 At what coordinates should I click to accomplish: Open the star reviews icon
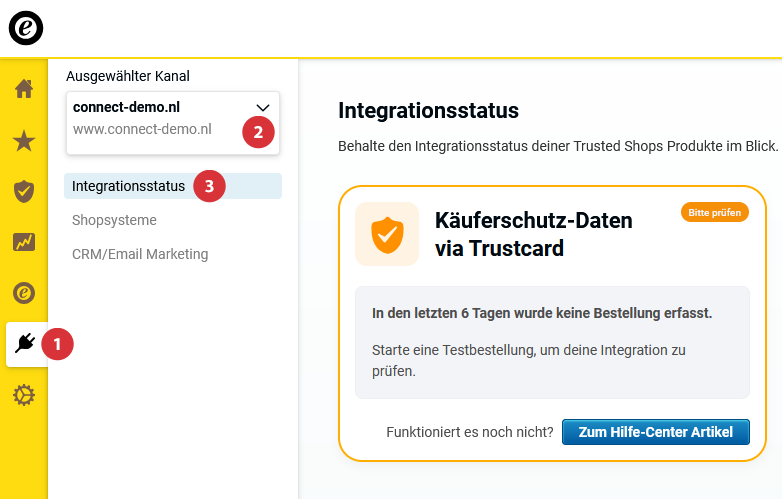click(24, 140)
